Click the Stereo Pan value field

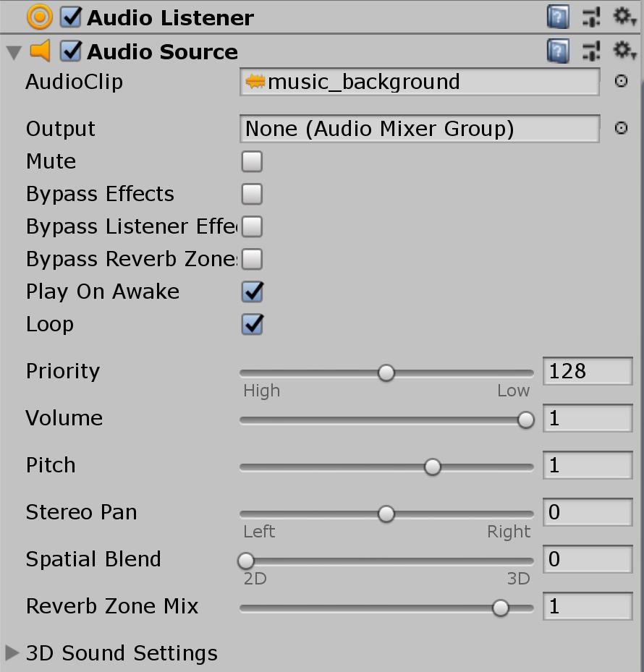[x=588, y=512]
